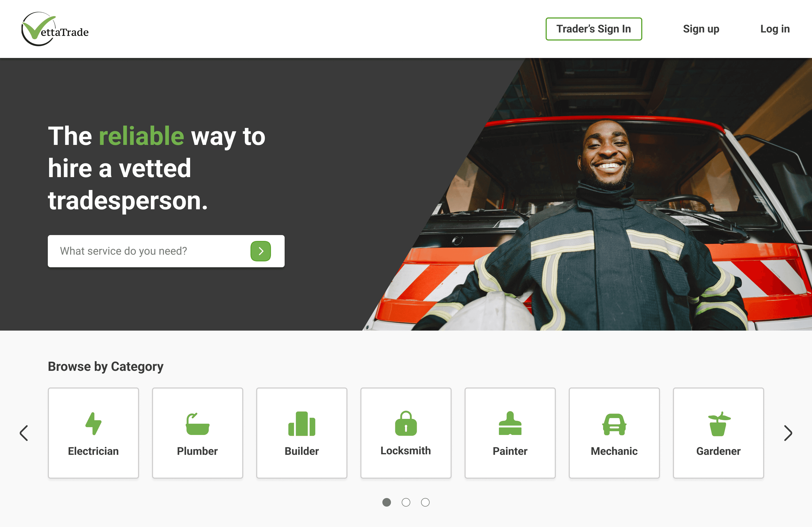Show previous categories with left chevron
Screen dimensions: 812x527
(x=24, y=433)
